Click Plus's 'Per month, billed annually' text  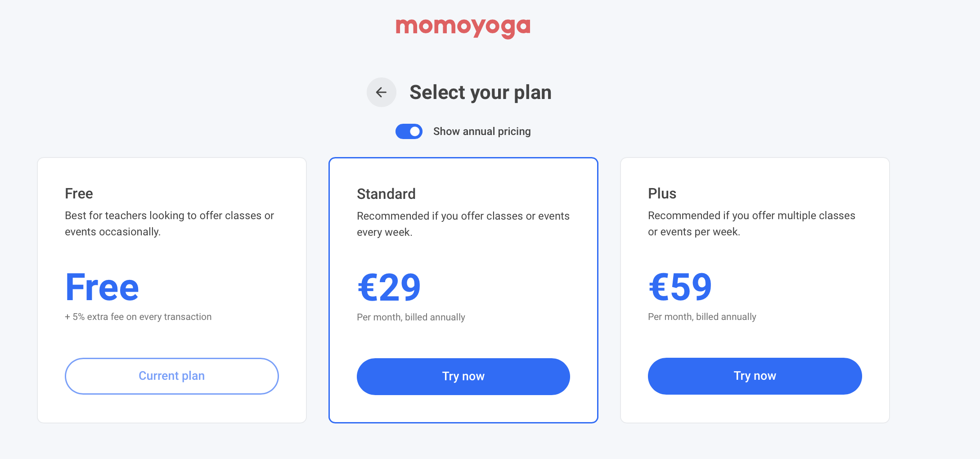point(702,317)
